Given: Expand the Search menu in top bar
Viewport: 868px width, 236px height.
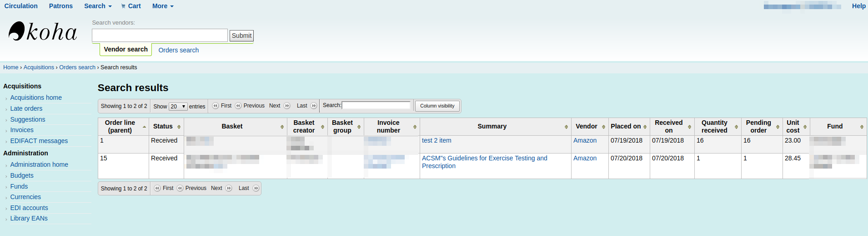Looking at the screenshot, I should click(98, 6).
